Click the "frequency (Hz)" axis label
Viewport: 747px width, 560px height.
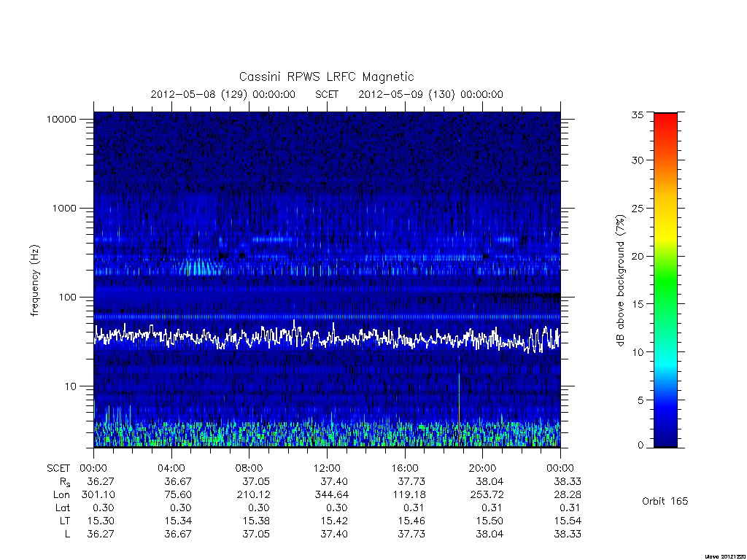(35, 281)
